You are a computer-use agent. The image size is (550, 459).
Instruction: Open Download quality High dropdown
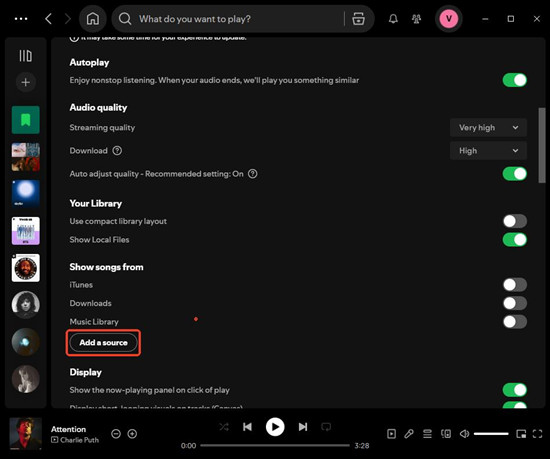488,151
